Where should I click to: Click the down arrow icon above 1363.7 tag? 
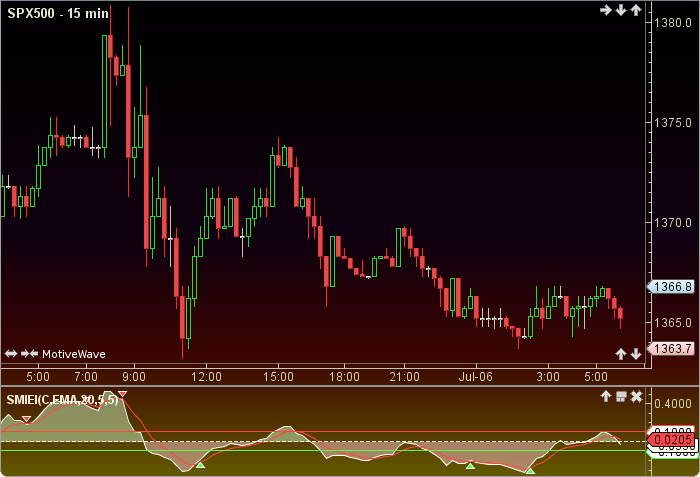pyautogui.click(x=636, y=354)
